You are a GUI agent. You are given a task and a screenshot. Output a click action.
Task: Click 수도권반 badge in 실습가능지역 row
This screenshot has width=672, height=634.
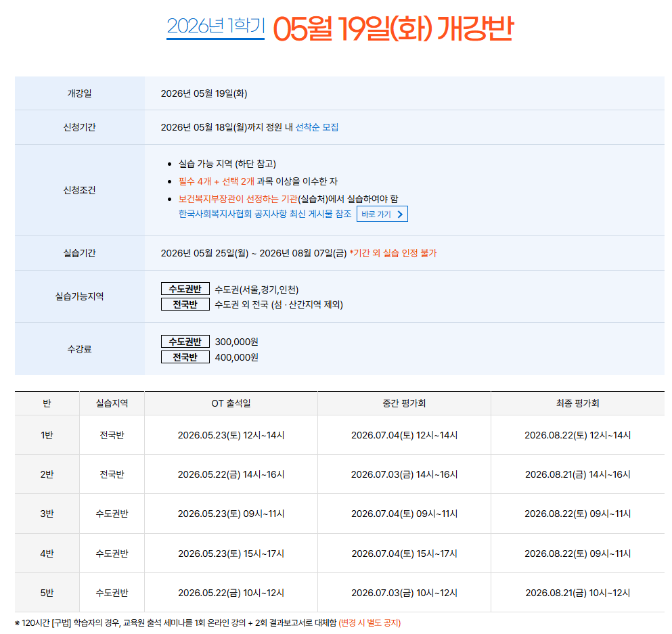click(x=185, y=289)
